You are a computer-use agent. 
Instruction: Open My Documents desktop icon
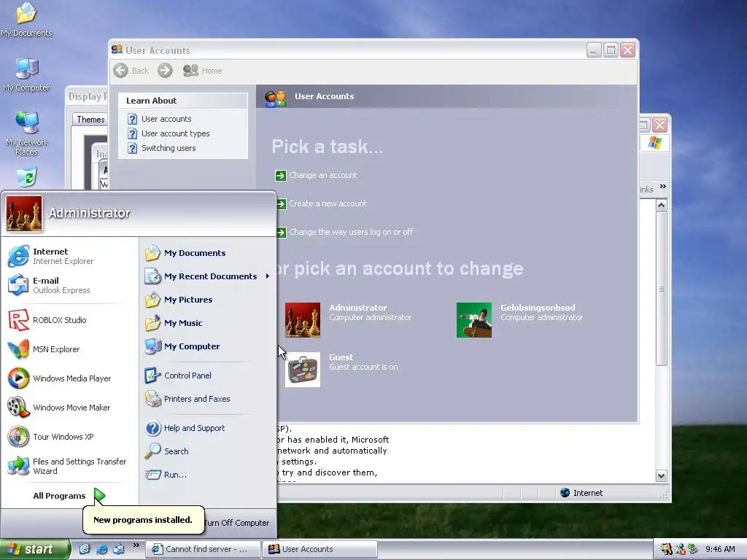pos(26,19)
